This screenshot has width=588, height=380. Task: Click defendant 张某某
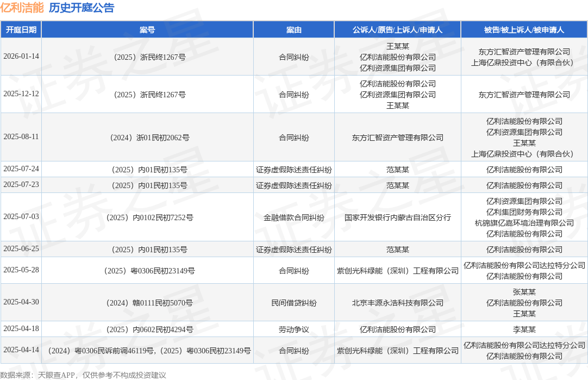[x=524, y=292]
